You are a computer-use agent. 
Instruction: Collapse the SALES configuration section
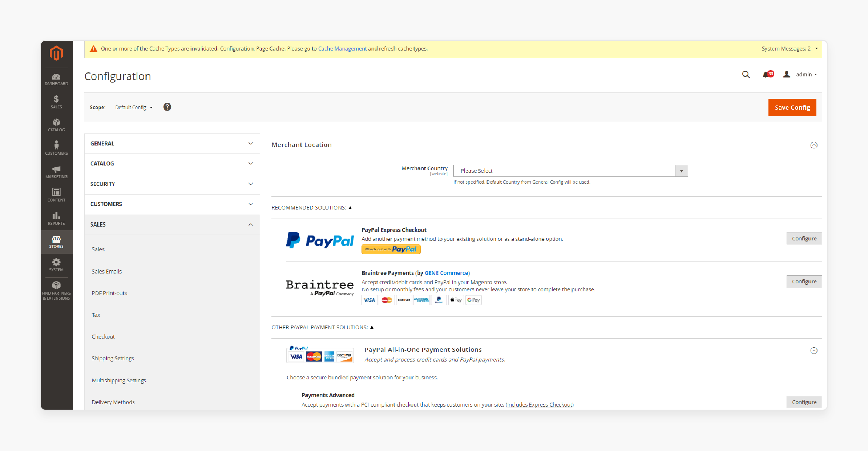[171, 224]
